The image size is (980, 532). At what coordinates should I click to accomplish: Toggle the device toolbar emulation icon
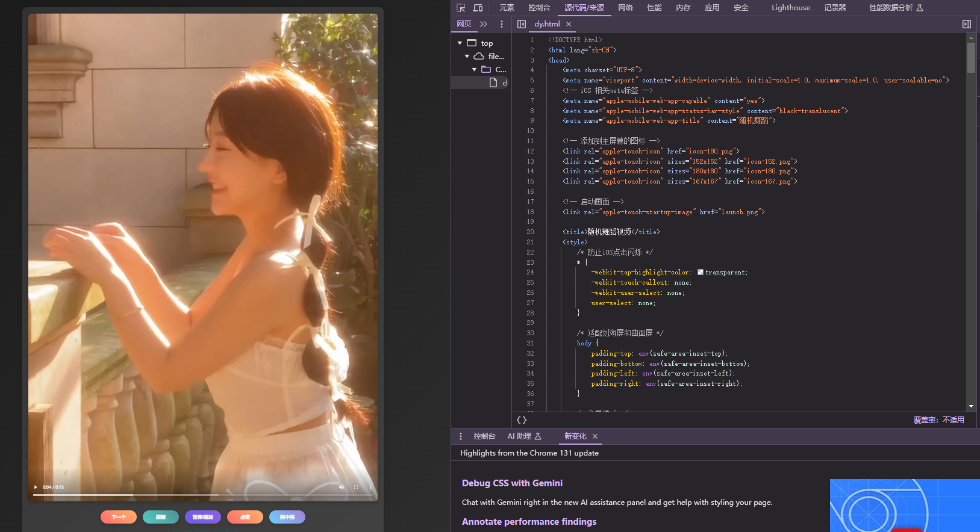click(478, 8)
